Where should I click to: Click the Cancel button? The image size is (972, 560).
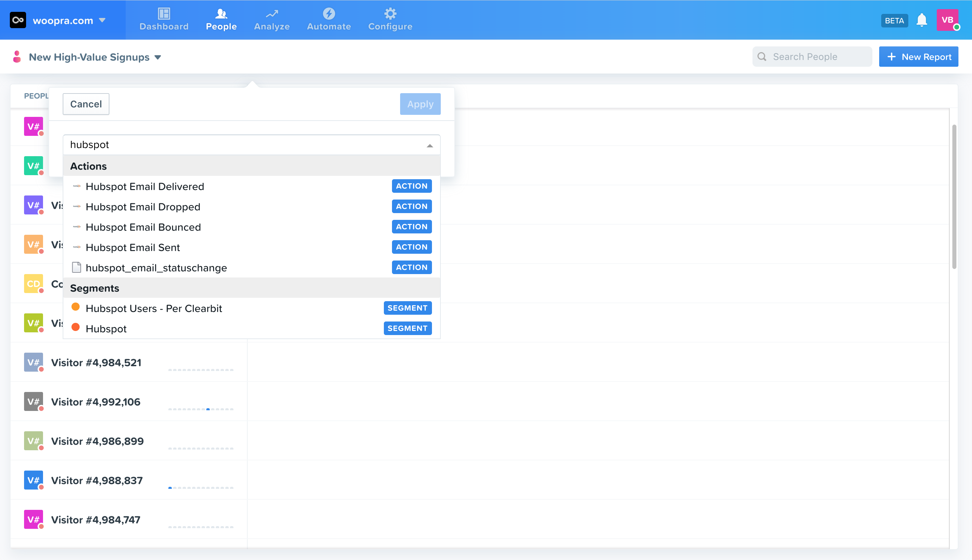pyautogui.click(x=86, y=104)
